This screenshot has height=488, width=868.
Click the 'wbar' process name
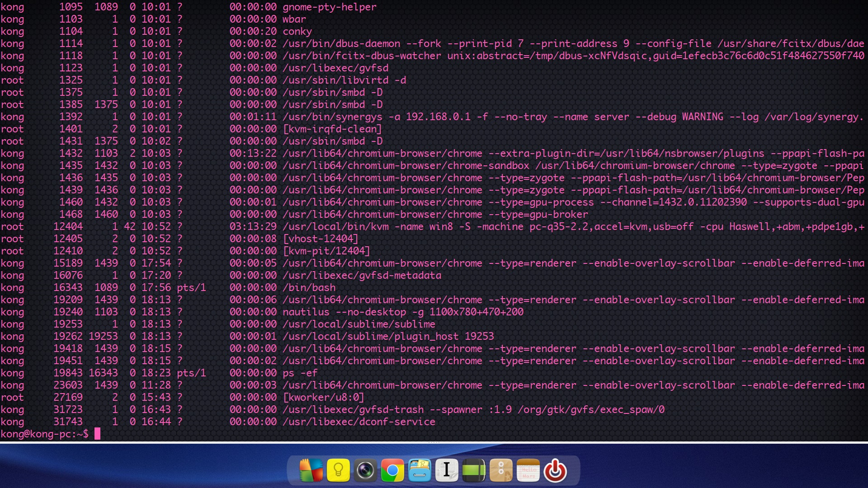(x=294, y=19)
